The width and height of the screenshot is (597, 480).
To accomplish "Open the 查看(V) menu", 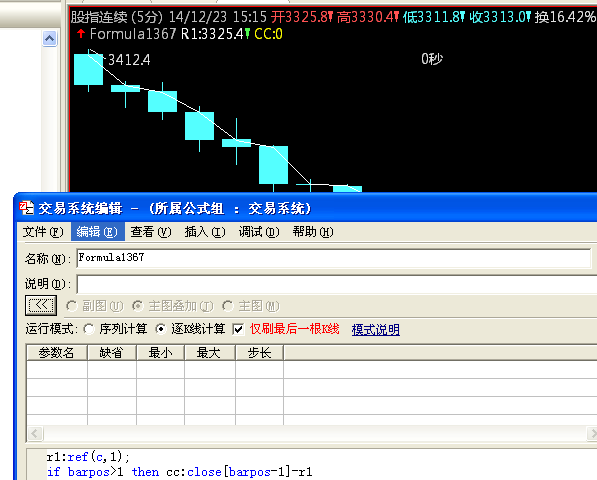I will tap(151, 232).
